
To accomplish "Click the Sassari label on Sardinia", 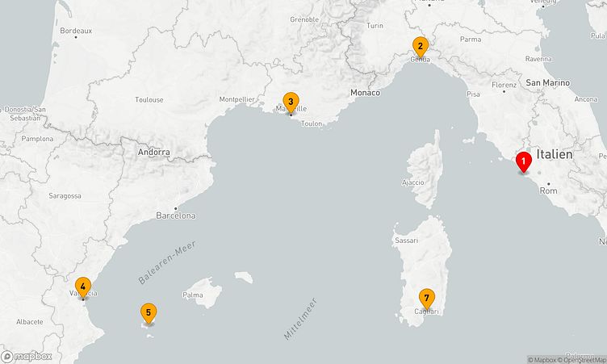I will [404, 241].
